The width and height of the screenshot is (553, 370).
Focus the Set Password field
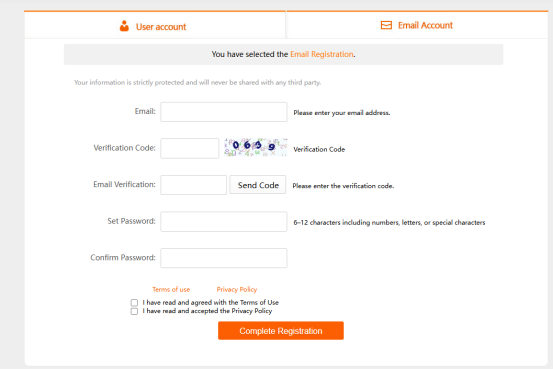click(x=224, y=222)
